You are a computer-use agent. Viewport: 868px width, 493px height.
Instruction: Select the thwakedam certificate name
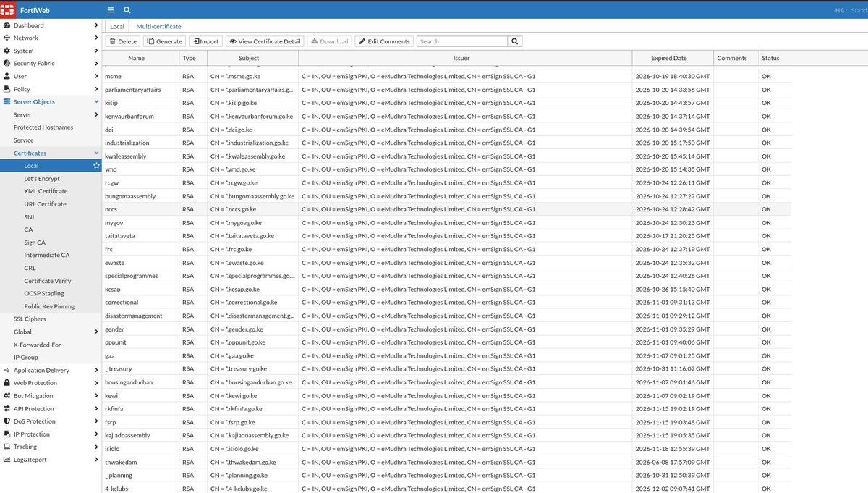click(121, 462)
